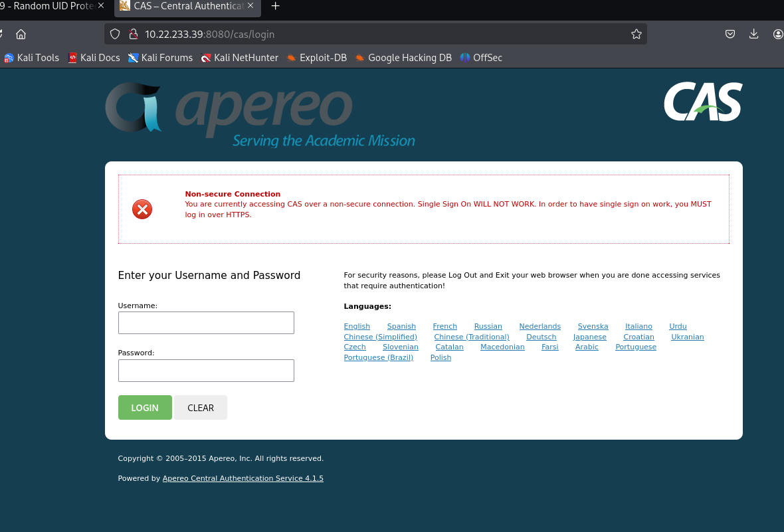The height and width of the screenshot is (532, 784).
Task: Click the copyright 2005–2015 Apereo text
Action: [x=221, y=458]
